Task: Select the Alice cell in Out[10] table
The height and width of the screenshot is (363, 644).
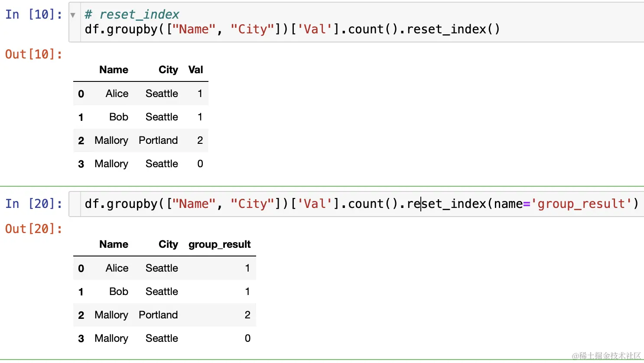Action: [x=117, y=94]
